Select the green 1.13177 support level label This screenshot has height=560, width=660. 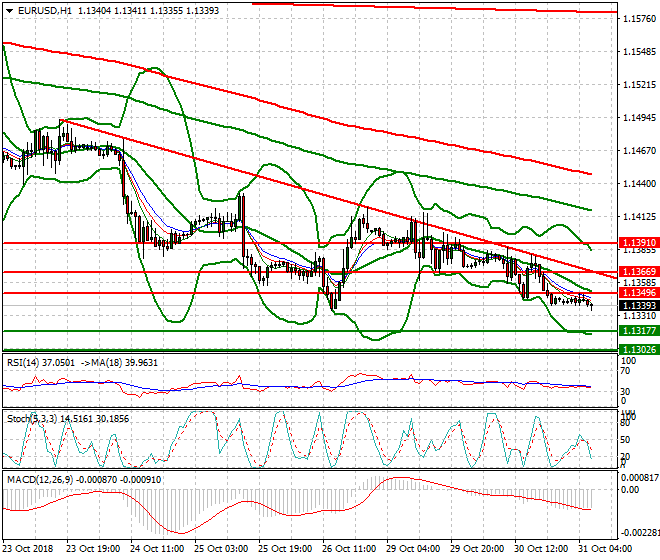click(639, 331)
